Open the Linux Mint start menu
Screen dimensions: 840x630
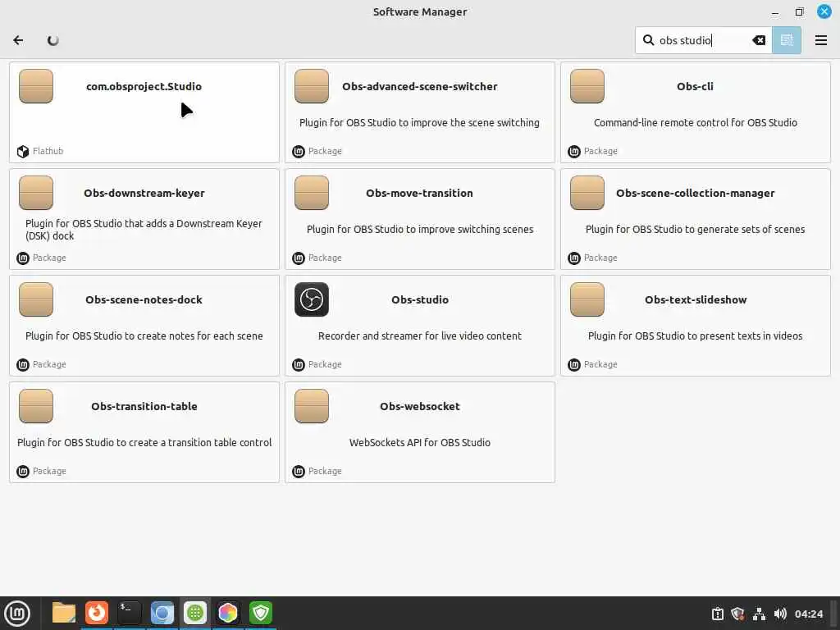pos(17,614)
